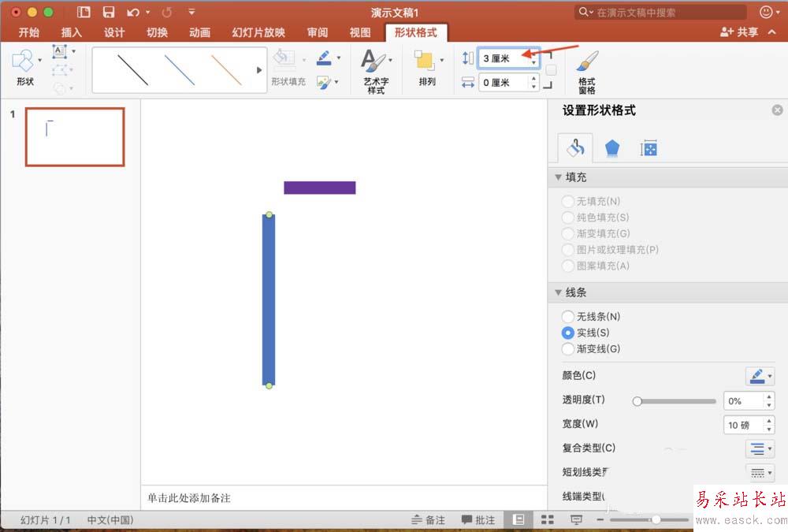The width and height of the screenshot is (788, 532).
Task: Toggle the sidebar layout icon in title bar
Action: click(84, 12)
